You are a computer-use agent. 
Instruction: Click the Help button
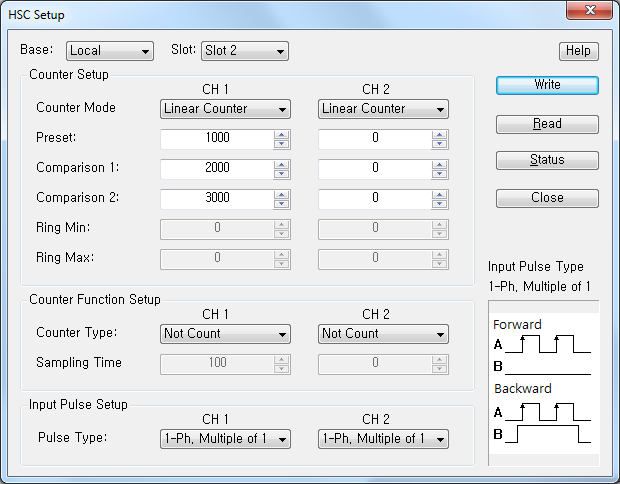coord(577,51)
